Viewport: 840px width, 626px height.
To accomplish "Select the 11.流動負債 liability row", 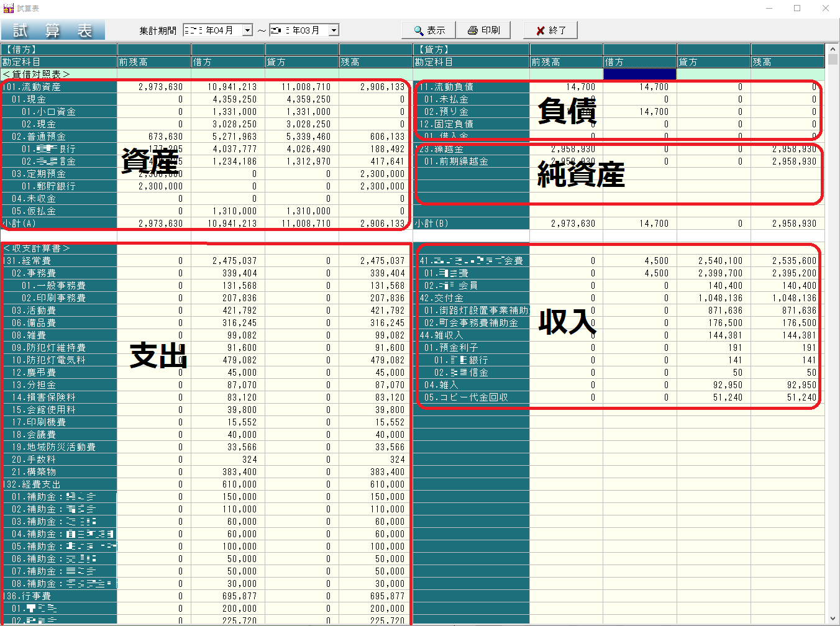I will [x=460, y=86].
